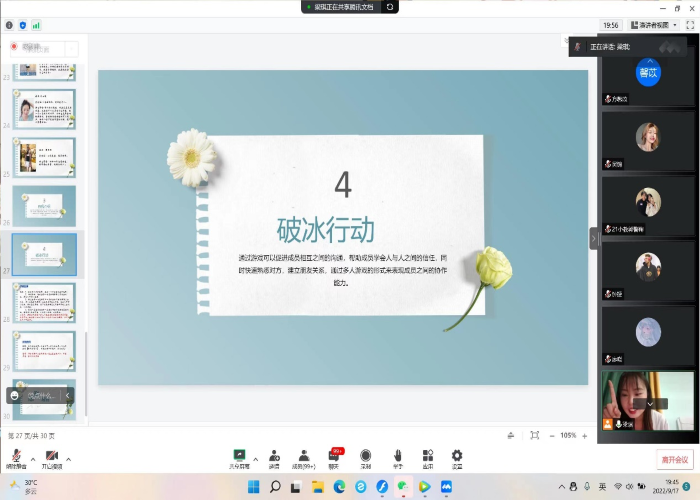Open meeting settings gear icon
The image size is (700, 500).
pos(457,456)
